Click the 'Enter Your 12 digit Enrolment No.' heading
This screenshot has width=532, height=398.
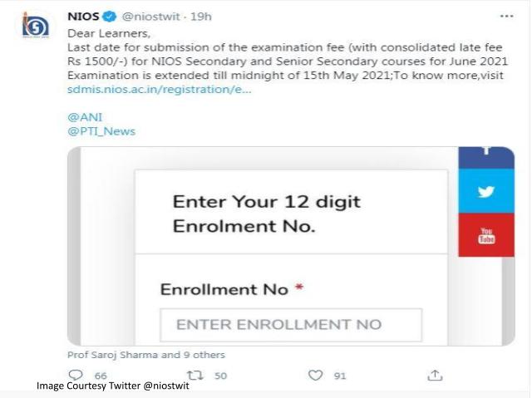[x=266, y=214]
